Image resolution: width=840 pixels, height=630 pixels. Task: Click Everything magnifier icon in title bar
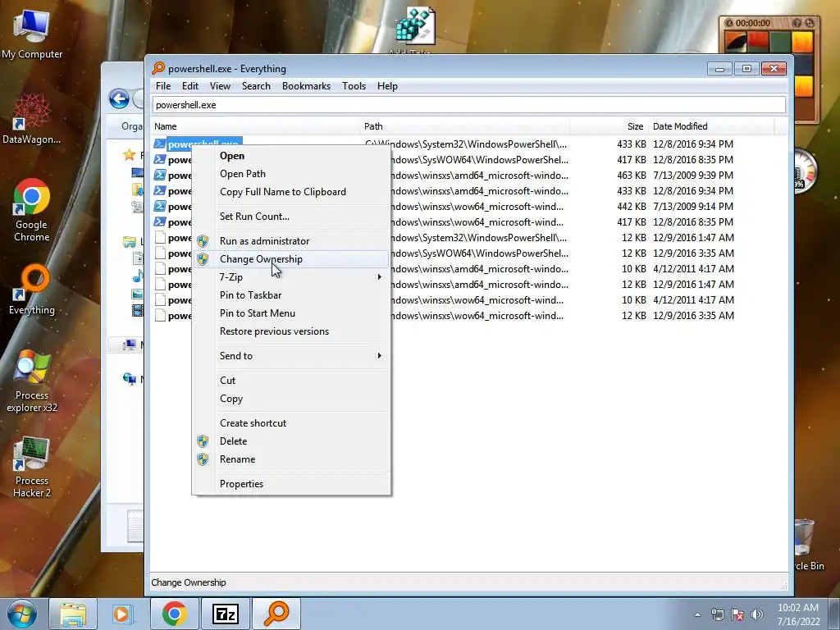point(158,69)
